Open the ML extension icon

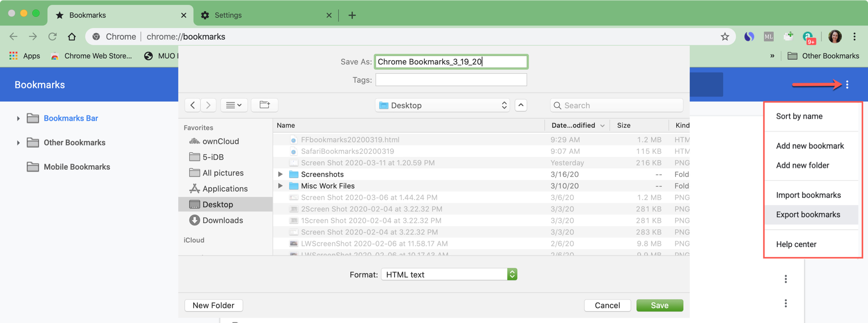tap(769, 36)
